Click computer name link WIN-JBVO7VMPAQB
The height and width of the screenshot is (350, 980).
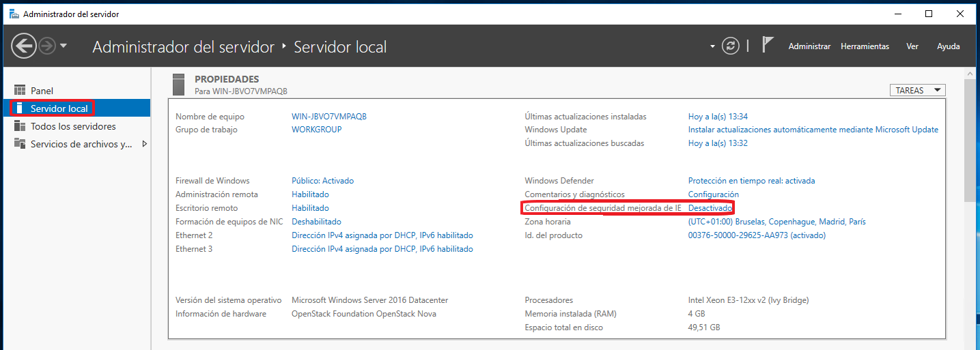click(329, 116)
